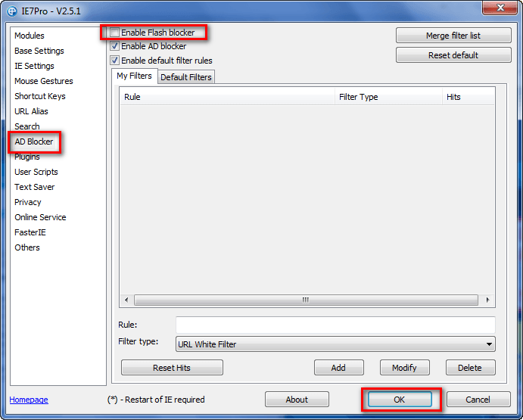Delete the selected filter rule

coord(470,368)
